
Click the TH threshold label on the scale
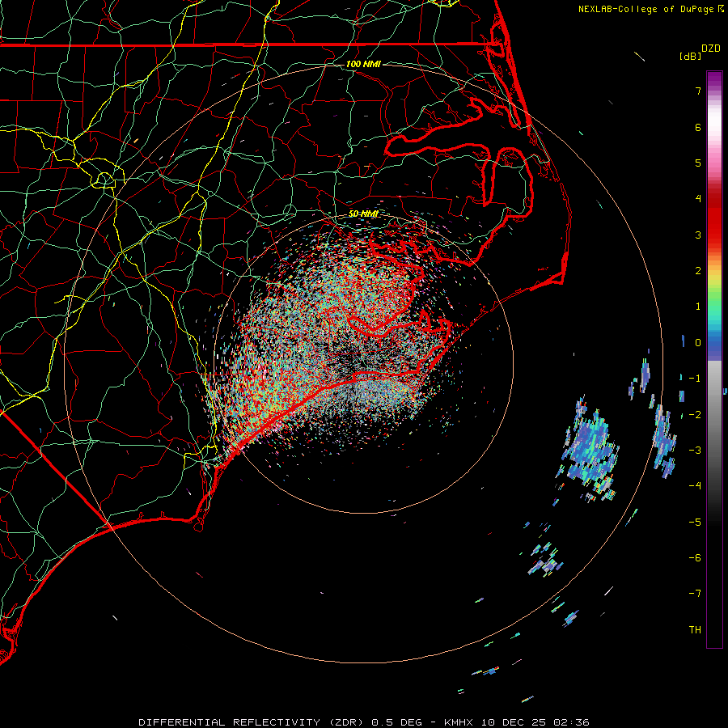pos(695,630)
